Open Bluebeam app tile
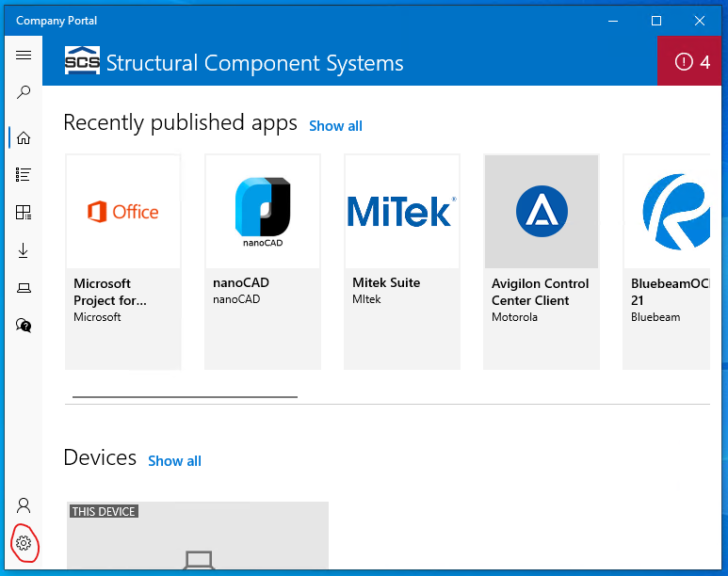This screenshot has width=728, height=576. pyautogui.click(x=666, y=263)
